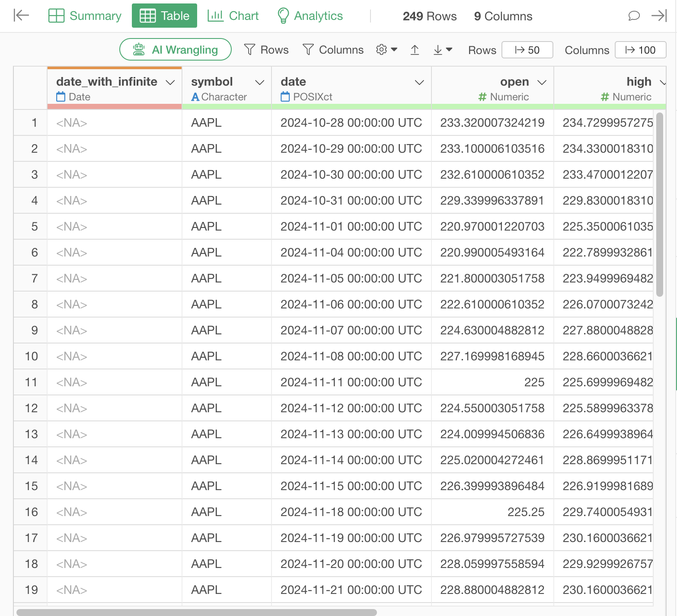Click the upload arrow icon in toolbar
Viewport: 677px width, 616px height.
pyautogui.click(x=415, y=50)
